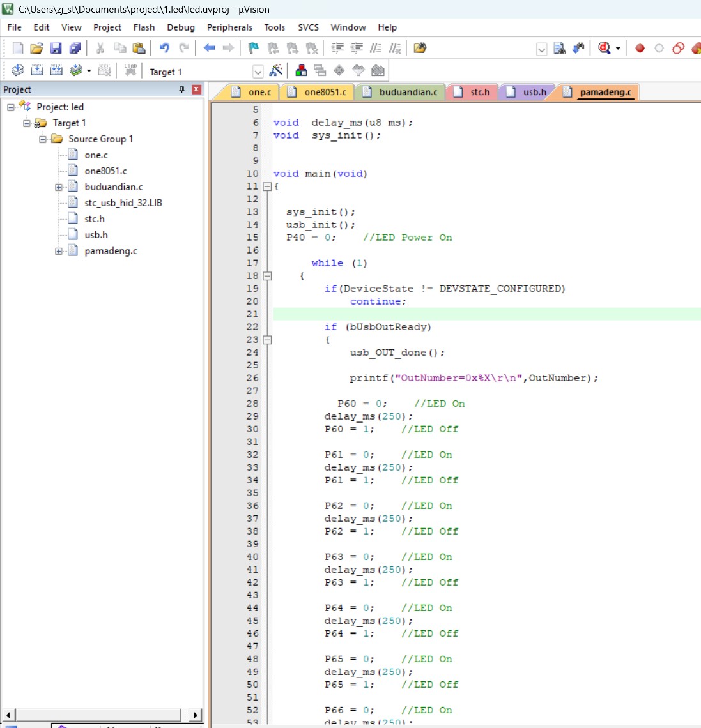Close the Project panel
This screenshot has width=701, height=728.
197,89
